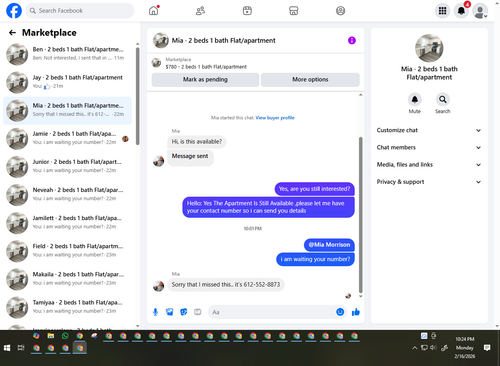Attach a photo using the image icon
This screenshot has height=366, width=500.
pyautogui.click(x=170, y=312)
